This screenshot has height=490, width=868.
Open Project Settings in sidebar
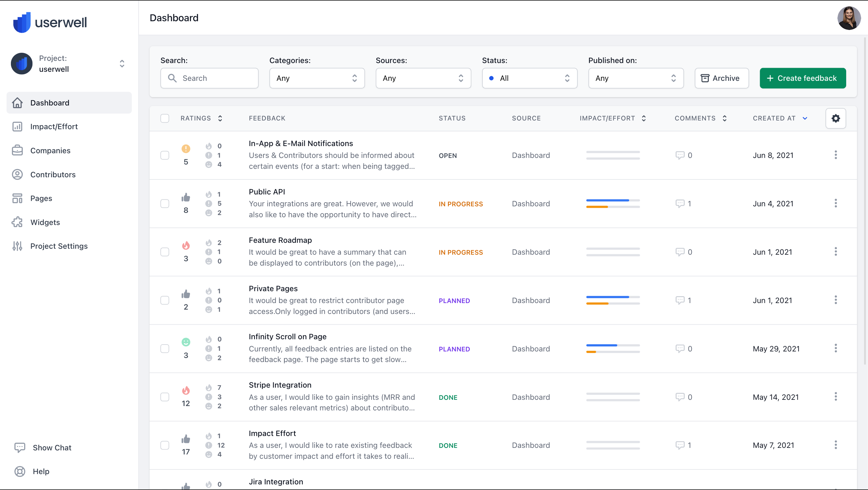point(59,246)
